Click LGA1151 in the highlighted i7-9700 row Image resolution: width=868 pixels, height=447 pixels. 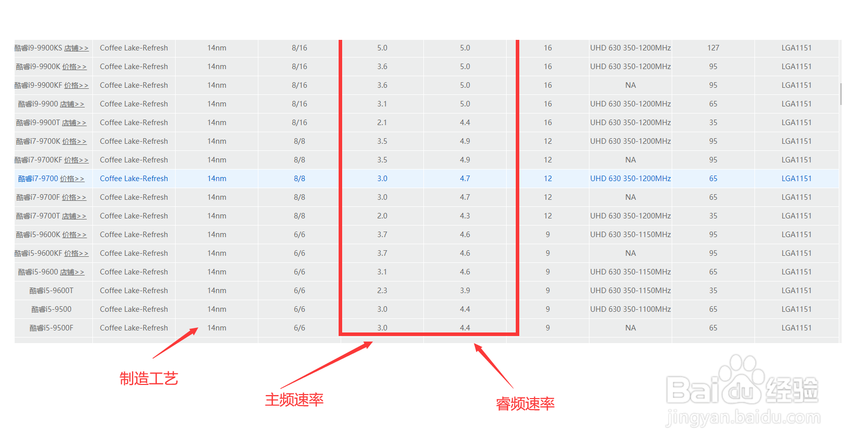pyautogui.click(x=796, y=179)
